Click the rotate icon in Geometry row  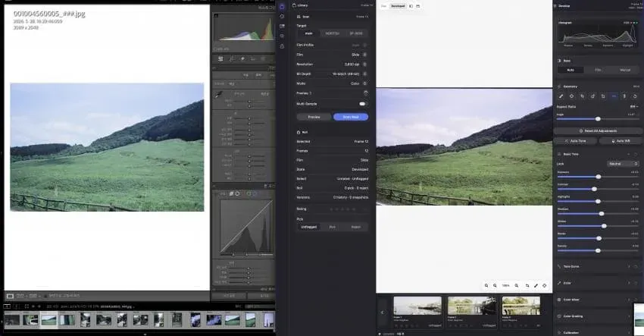pos(592,96)
